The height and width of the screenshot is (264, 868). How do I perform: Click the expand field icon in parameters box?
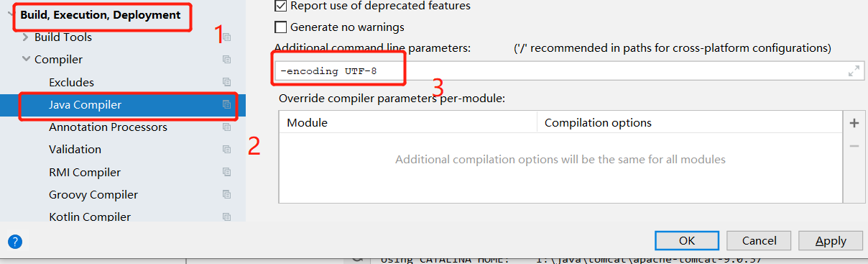click(854, 71)
